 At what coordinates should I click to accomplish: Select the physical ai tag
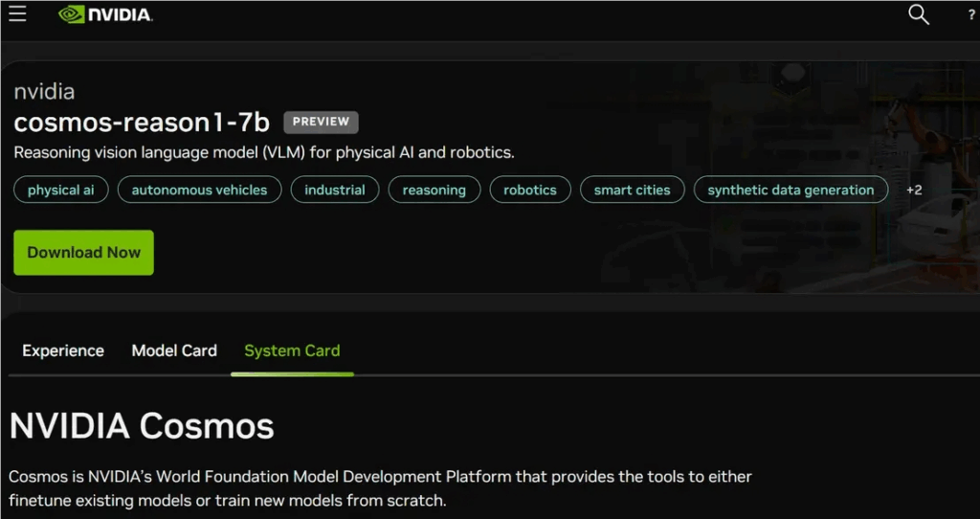click(x=61, y=190)
